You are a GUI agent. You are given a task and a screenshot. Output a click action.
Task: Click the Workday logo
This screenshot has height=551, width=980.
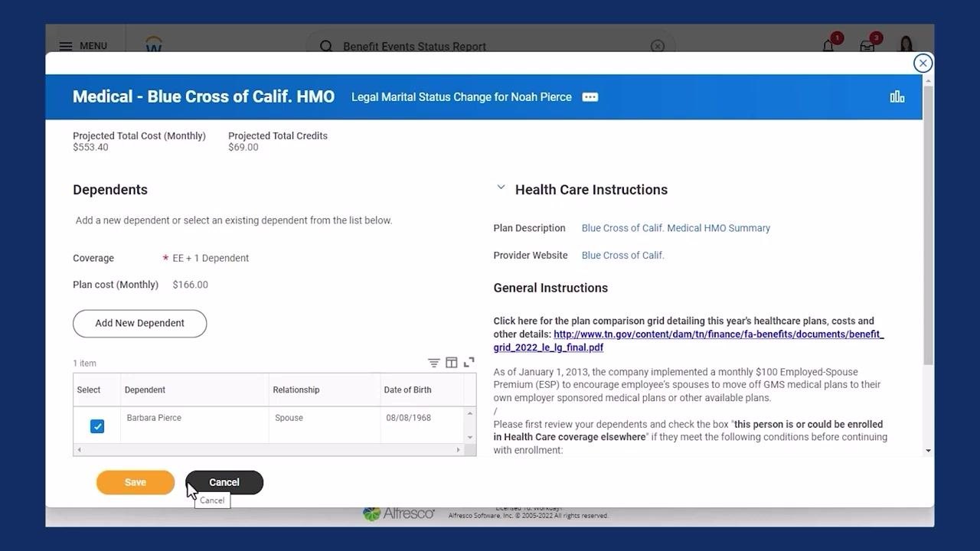pyautogui.click(x=154, y=44)
